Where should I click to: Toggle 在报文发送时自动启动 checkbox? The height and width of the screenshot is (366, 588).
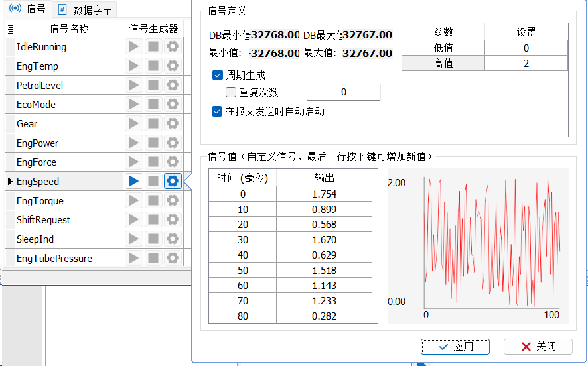(217, 111)
